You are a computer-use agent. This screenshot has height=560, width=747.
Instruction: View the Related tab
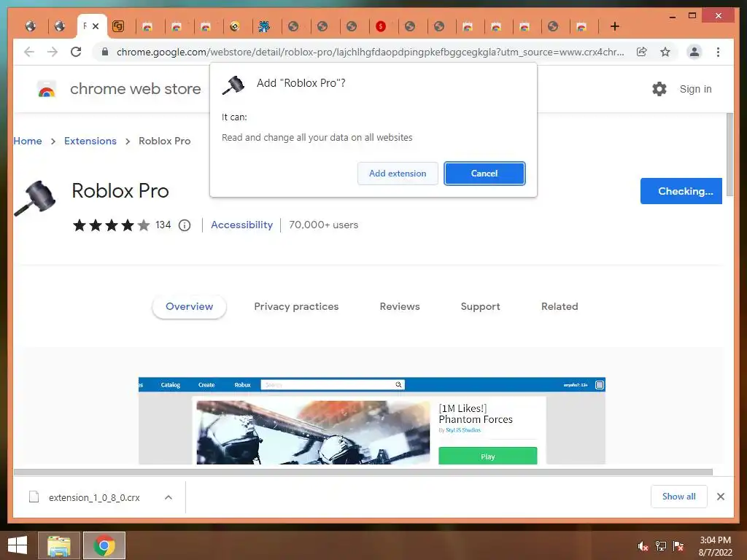560,307
